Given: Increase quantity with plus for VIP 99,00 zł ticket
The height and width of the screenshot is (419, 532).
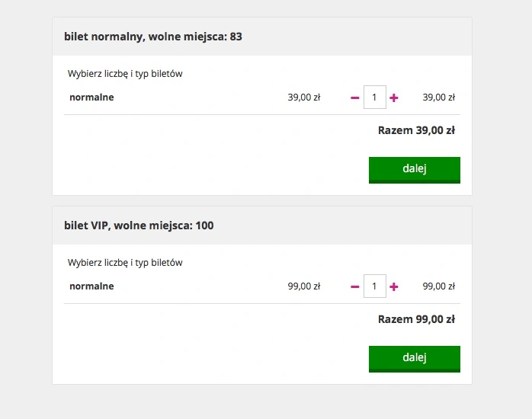Looking at the screenshot, I should tap(394, 286).
